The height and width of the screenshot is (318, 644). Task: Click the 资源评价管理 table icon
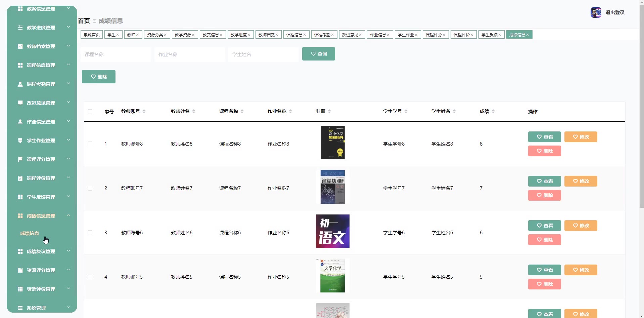point(20,289)
